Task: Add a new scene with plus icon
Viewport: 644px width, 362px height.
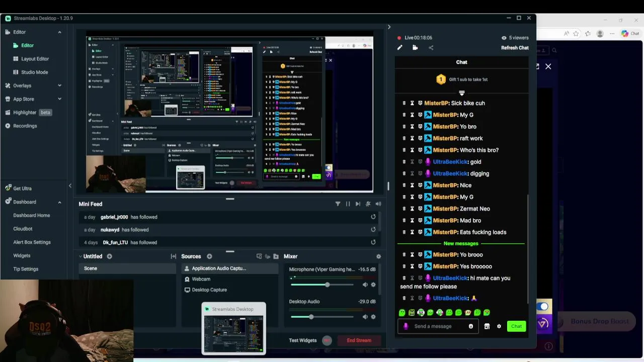Action: pos(109,256)
